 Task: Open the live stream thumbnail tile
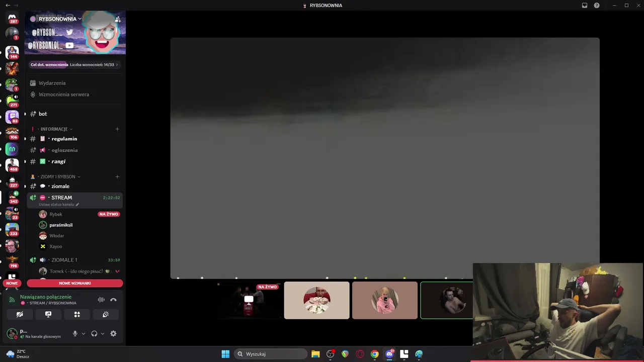pos(249,300)
